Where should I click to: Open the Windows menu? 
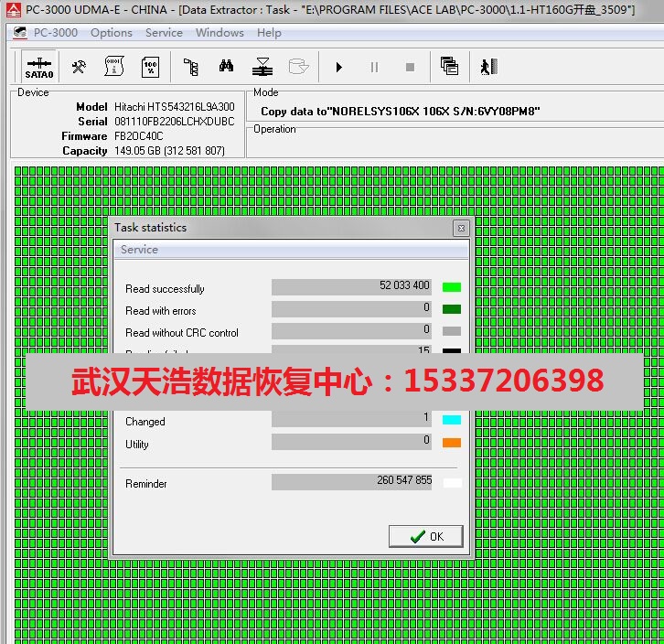click(220, 33)
